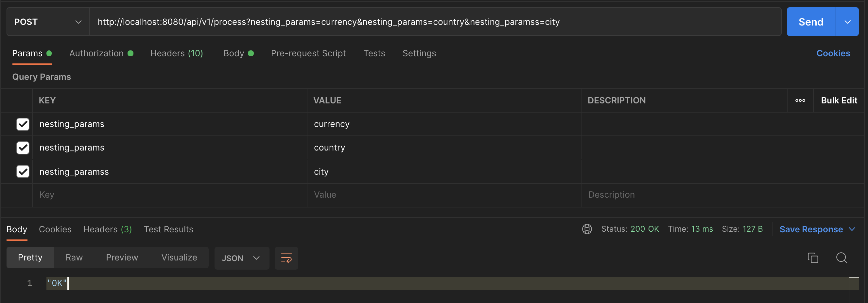Switch to the Params tab
The height and width of the screenshot is (303, 868).
click(32, 53)
